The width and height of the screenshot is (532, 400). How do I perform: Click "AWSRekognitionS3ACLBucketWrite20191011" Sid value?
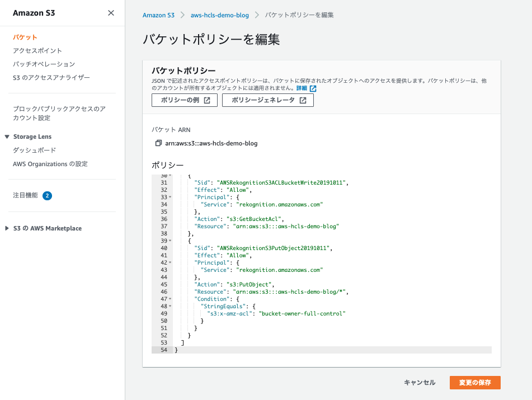click(281, 182)
